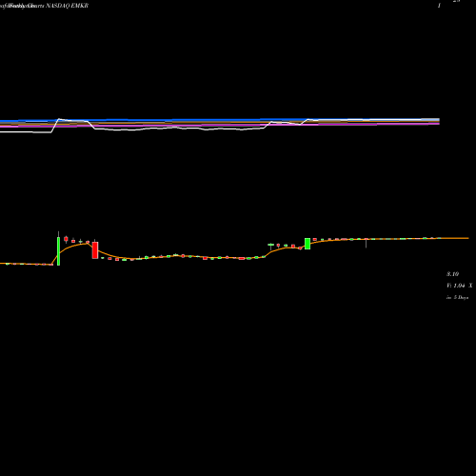Screen dimensions: 476x476
Task: Click the candle with long lower wick
Action: [x=367, y=243]
